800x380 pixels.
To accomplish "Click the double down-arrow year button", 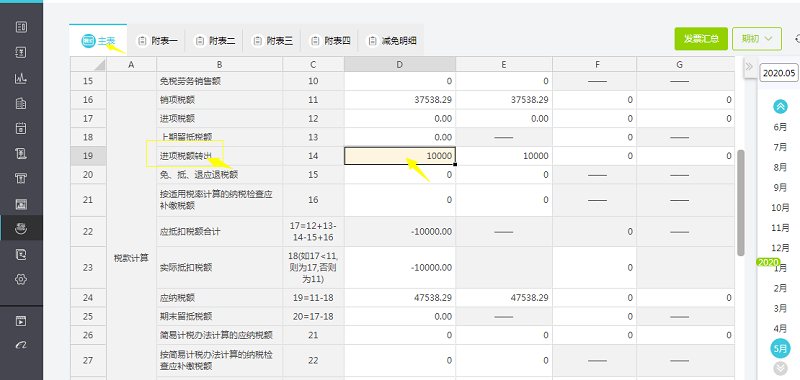I will (x=780, y=368).
